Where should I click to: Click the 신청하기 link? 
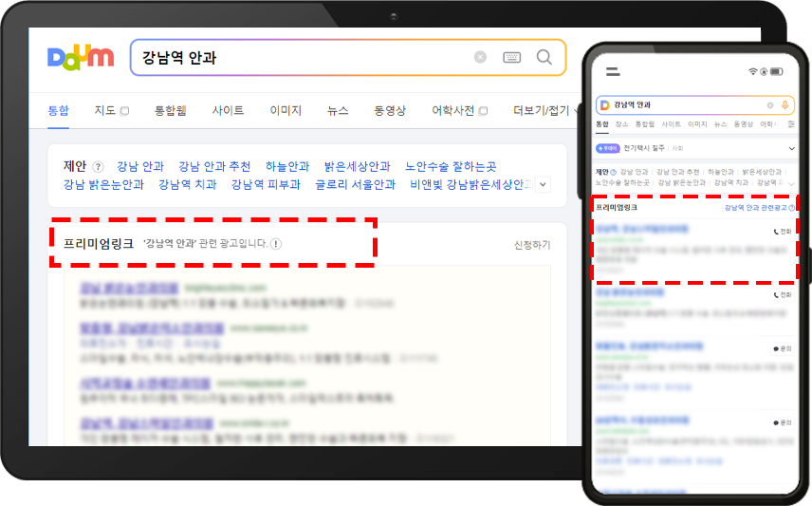(x=531, y=245)
